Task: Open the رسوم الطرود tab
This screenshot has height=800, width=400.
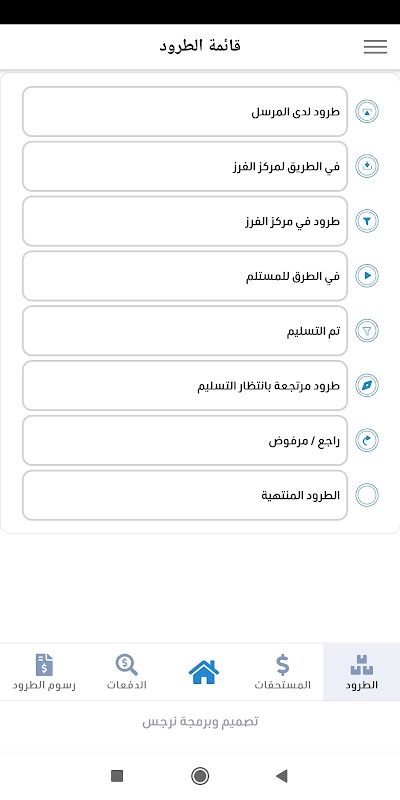Action: [44, 672]
